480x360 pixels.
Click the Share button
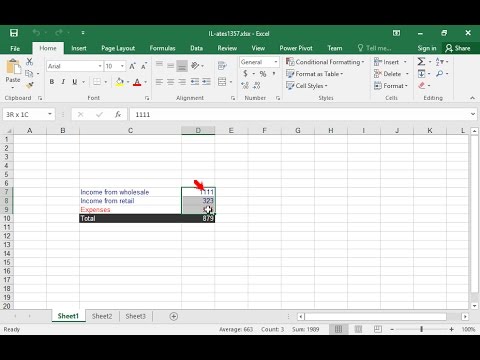click(458, 48)
